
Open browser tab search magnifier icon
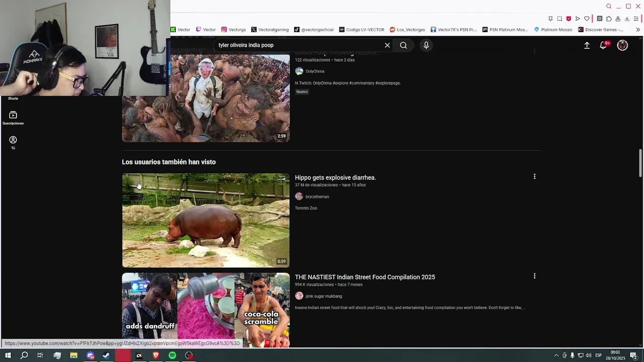click(609, 7)
